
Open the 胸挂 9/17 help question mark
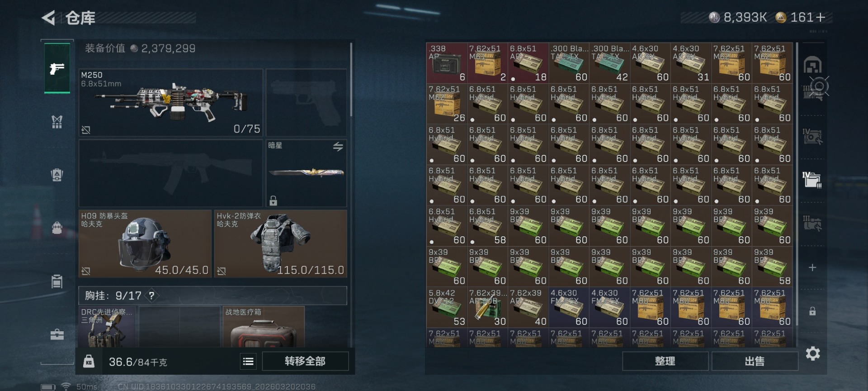[152, 296]
